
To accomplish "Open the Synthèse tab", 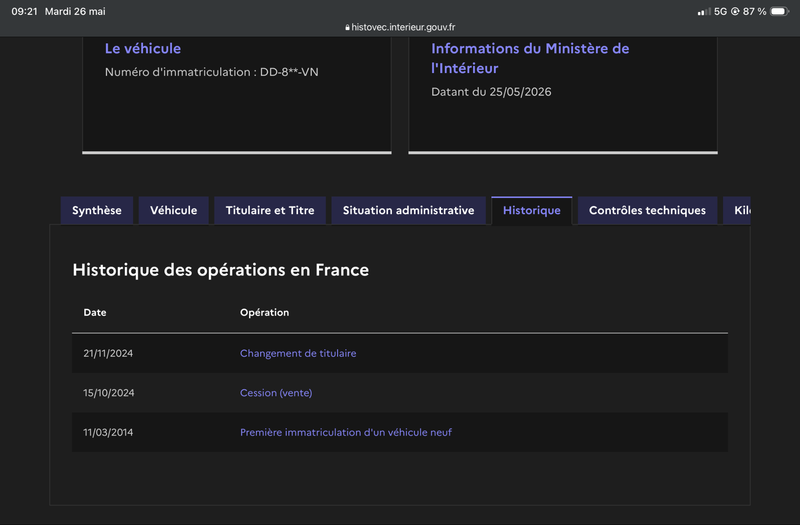I will pos(97,210).
